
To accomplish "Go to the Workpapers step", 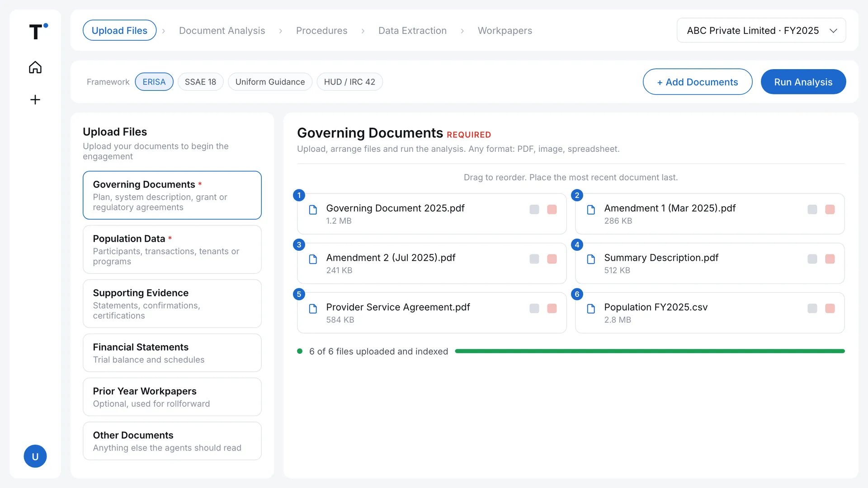I will coord(505,30).
